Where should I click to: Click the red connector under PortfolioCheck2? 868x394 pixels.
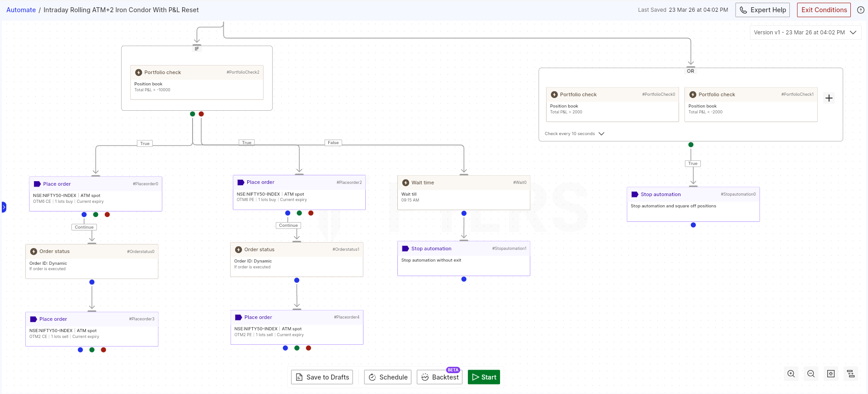pyautogui.click(x=201, y=114)
